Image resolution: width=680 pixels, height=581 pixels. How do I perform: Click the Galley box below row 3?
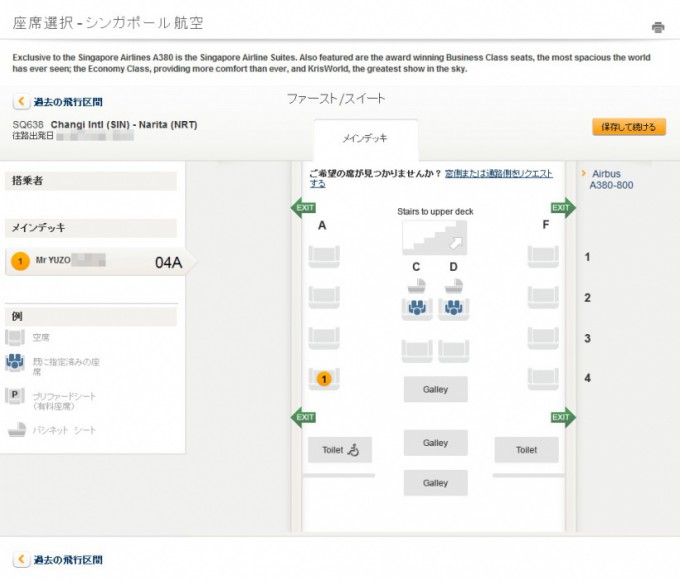click(435, 389)
